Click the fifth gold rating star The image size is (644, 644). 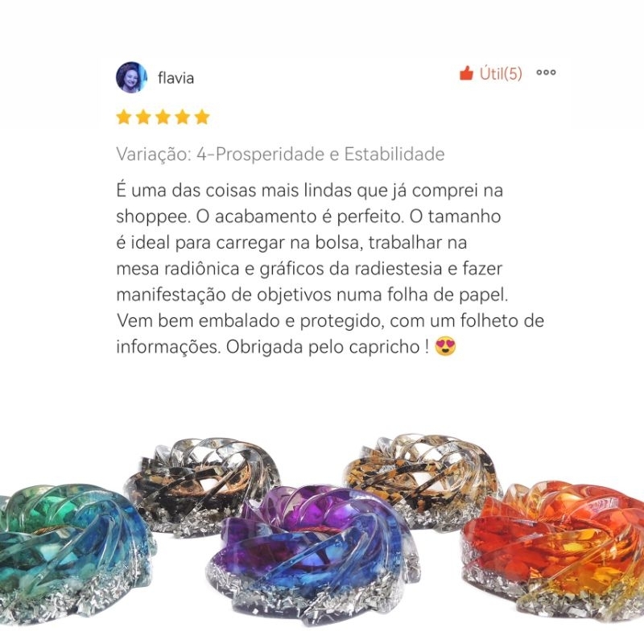[x=202, y=117]
